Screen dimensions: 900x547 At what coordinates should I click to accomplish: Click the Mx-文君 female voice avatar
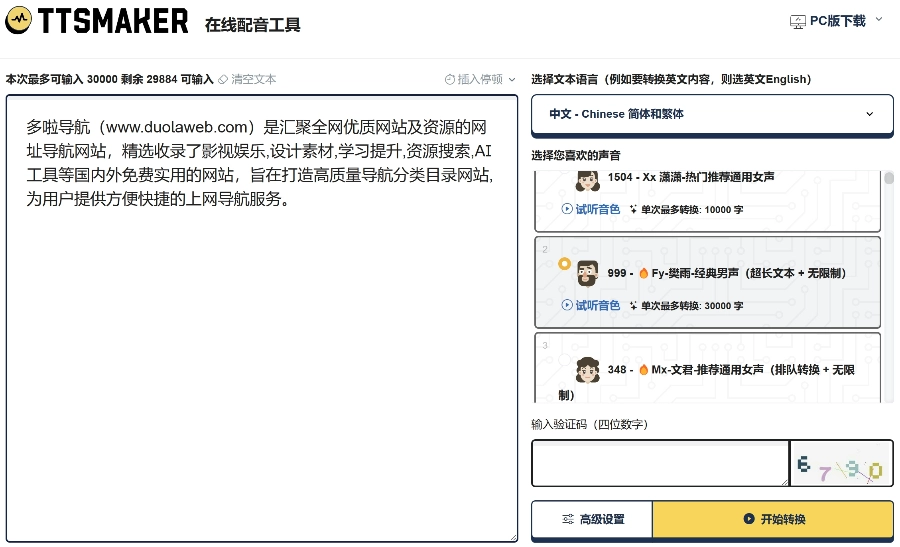[587, 369]
